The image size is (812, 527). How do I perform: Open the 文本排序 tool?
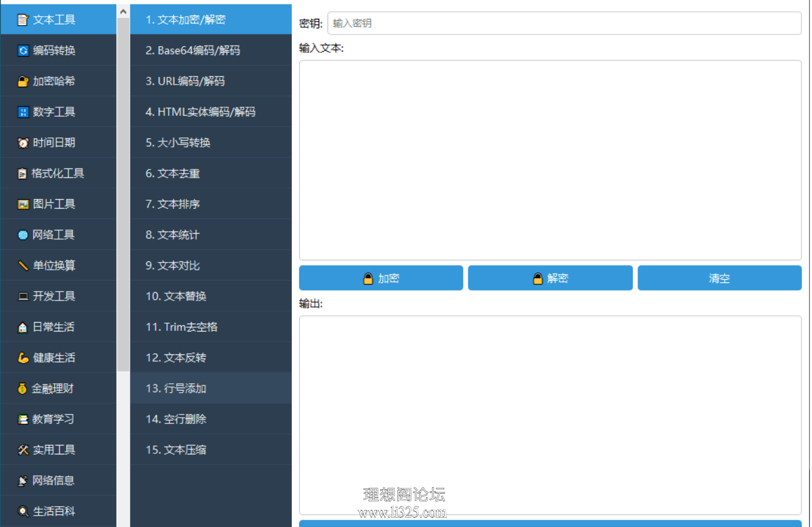click(211, 204)
